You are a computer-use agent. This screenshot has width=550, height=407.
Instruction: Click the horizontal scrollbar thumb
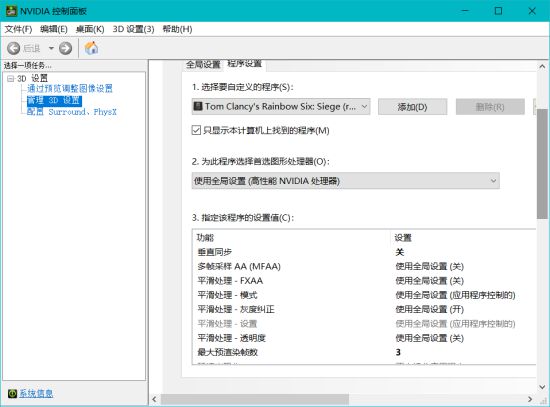255,399
